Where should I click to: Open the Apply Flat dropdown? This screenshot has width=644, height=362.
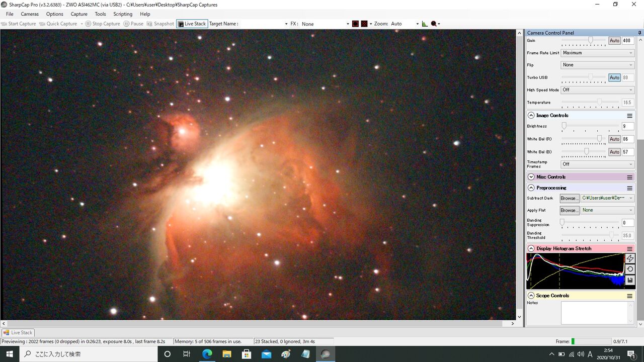[607, 210]
